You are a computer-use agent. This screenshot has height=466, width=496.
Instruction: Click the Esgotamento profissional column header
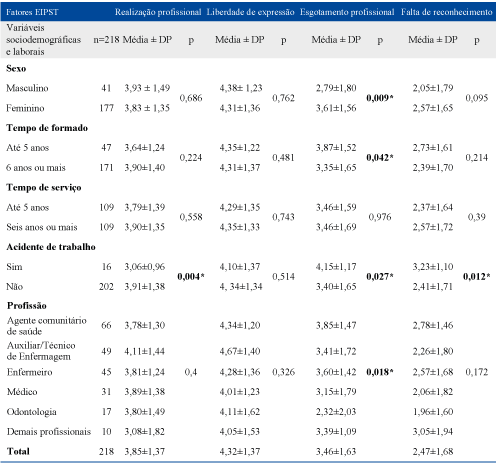[x=347, y=12]
